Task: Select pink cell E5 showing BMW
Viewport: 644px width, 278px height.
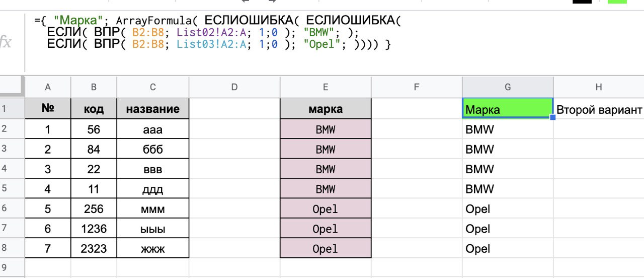Action: point(326,189)
